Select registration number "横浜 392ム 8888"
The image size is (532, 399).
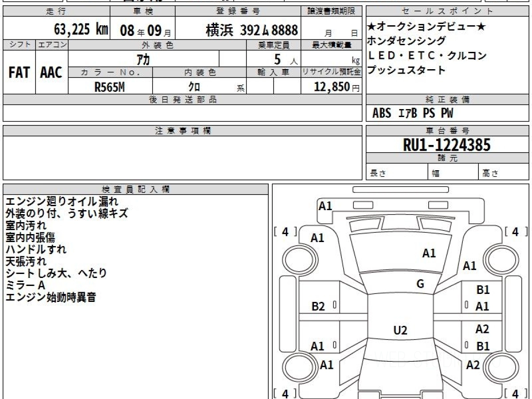point(251,30)
